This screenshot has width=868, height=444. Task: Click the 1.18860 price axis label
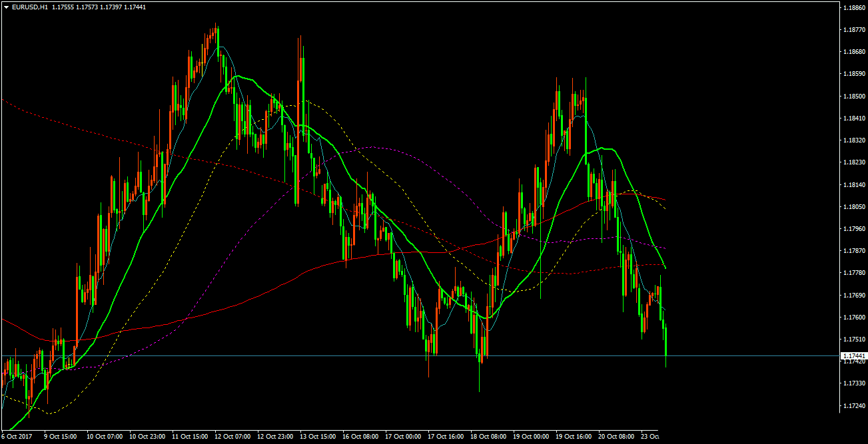coord(853,8)
